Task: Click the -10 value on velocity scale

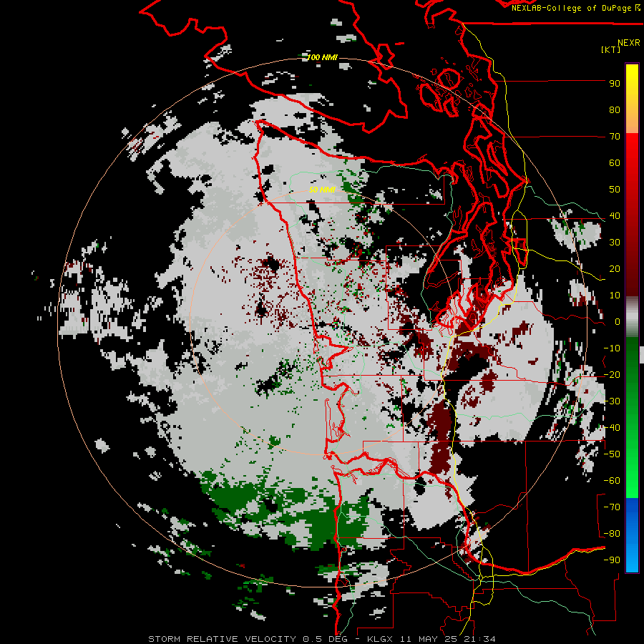Action: [x=612, y=348]
